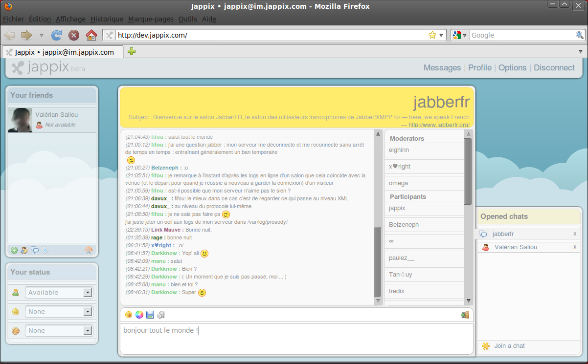Click the orange broadcast antenna icon
The height and width of the screenshot is (364, 588).
click(x=88, y=250)
